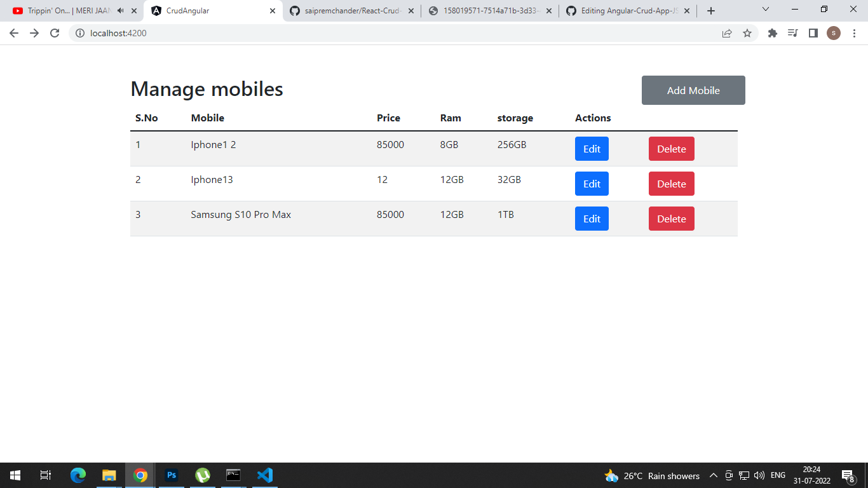Switch to the saipremchander React-Crud tab
This screenshot has height=488, width=868.
[351, 11]
